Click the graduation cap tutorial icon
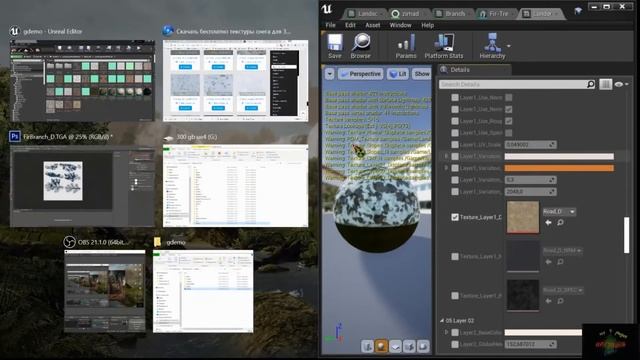 click(x=578, y=11)
